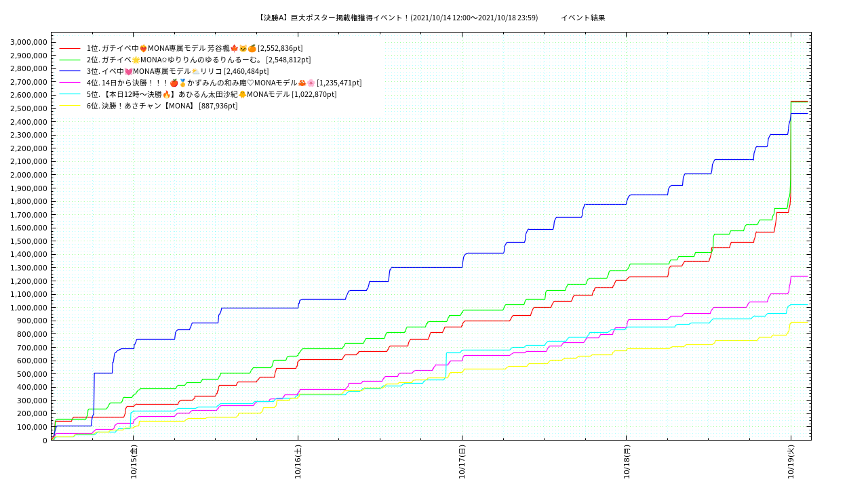Click the yellow legend line sample
The width and height of the screenshot is (868, 488).
click(x=70, y=106)
